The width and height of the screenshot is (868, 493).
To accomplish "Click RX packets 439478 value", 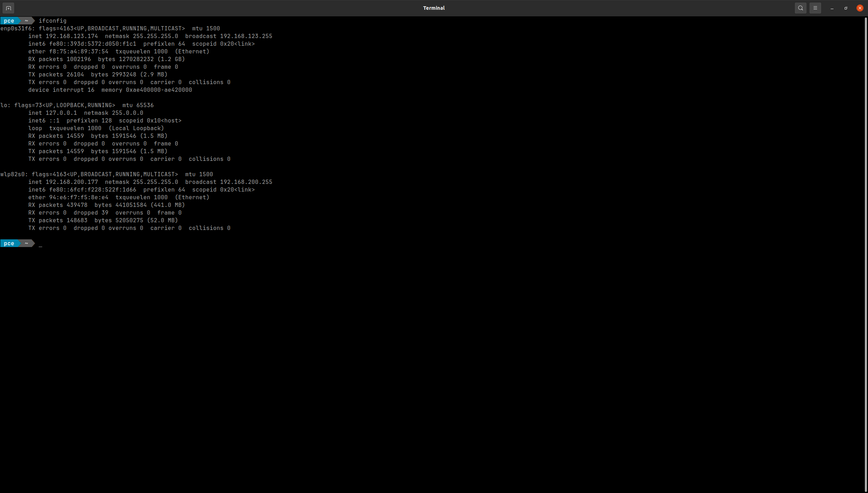I will (77, 205).
